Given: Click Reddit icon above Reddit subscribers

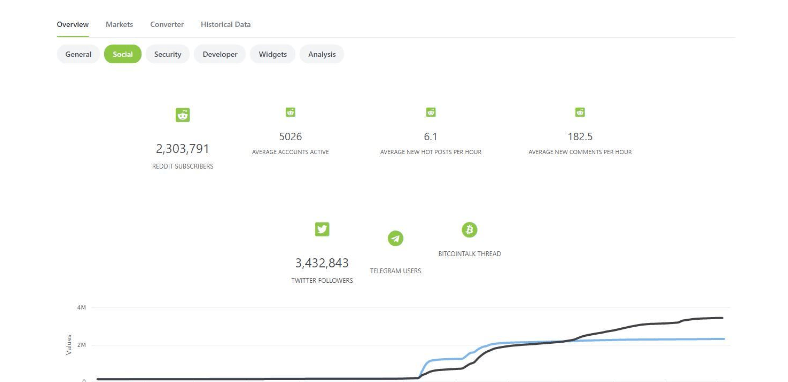Looking at the screenshot, I should point(183,115).
